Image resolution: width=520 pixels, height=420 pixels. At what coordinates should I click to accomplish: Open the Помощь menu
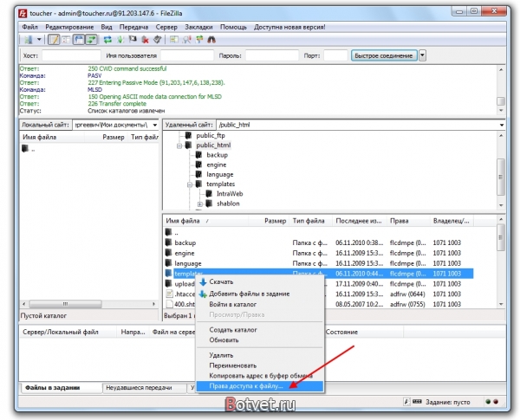(x=233, y=27)
